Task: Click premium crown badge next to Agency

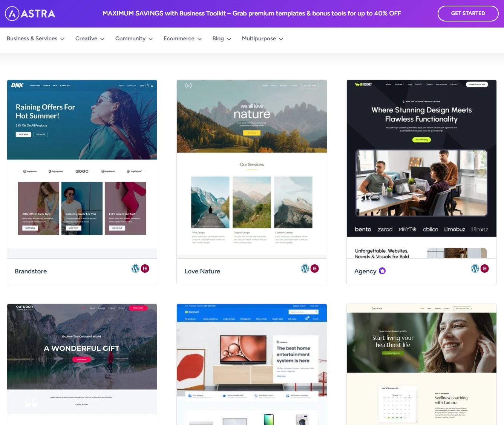Action: pyautogui.click(x=382, y=271)
